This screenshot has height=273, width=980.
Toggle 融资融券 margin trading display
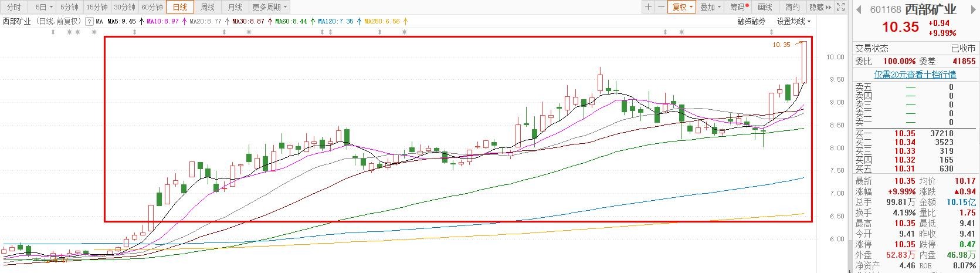(751, 21)
